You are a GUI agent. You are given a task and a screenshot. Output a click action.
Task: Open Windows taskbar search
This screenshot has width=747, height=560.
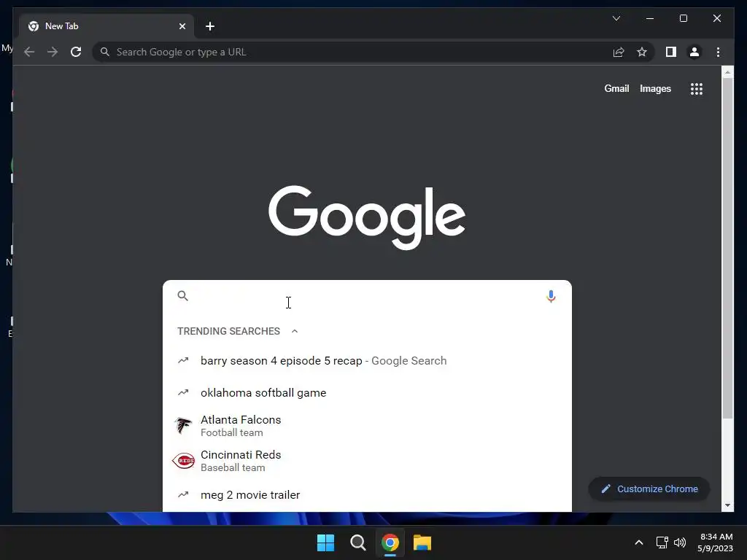pyautogui.click(x=357, y=542)
